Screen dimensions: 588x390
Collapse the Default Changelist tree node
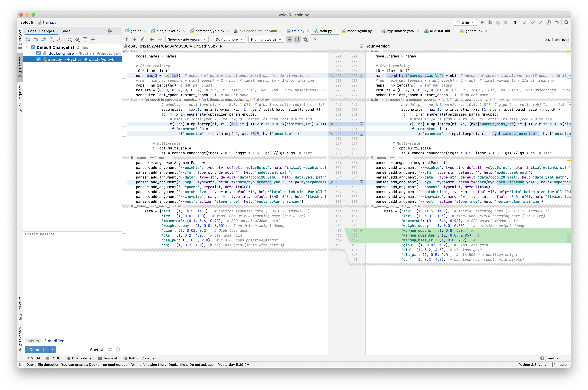click(27, 47)
